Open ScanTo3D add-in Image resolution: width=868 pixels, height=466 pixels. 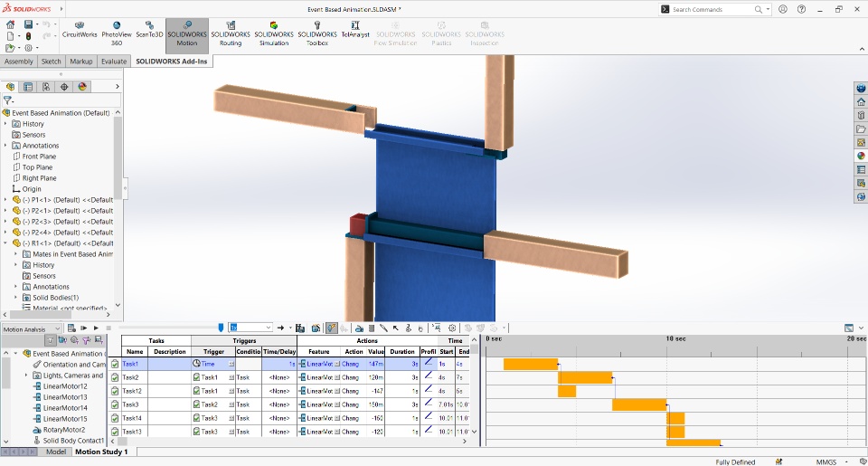click(x=149, y=30)
